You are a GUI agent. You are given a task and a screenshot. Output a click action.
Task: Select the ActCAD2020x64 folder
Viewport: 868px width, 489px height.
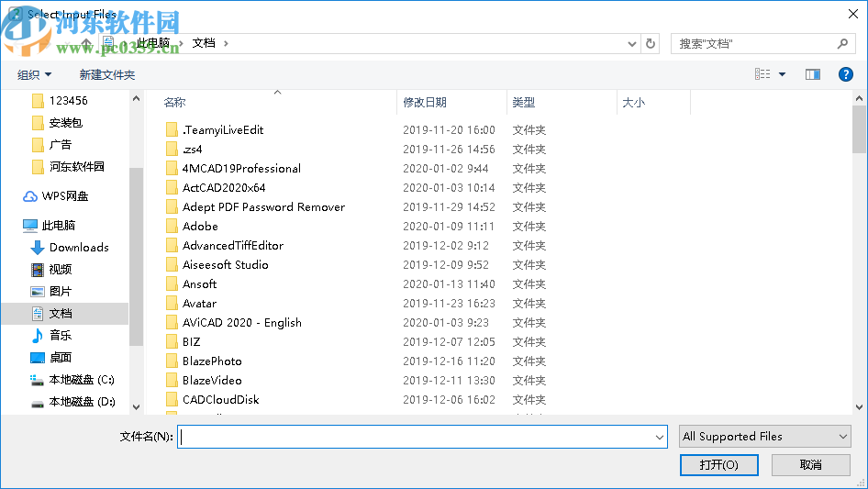tap(216, 188)
